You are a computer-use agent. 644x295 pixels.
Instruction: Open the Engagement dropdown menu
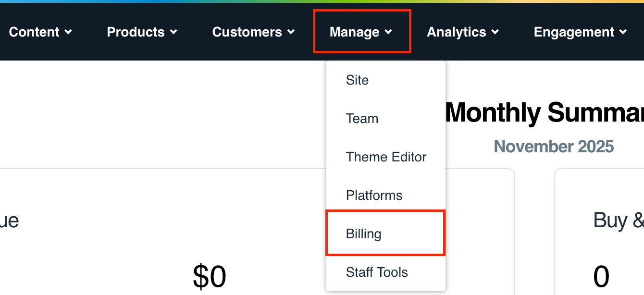(580, 32)
